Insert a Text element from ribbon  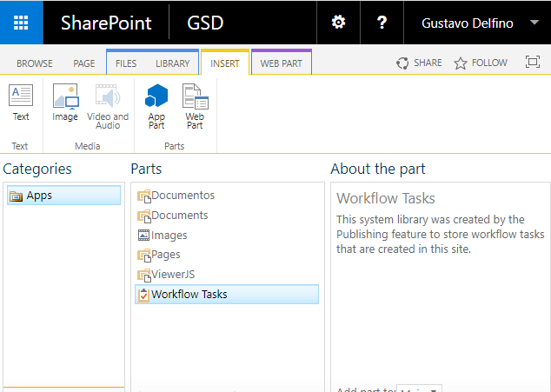(21, 103)
